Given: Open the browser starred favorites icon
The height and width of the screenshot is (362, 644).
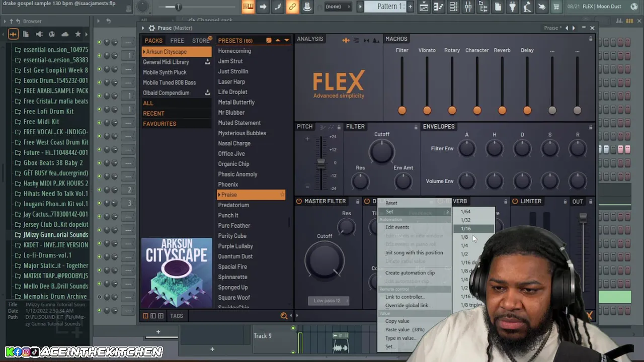Looking at the screenshot, I should tap(78, 34).
